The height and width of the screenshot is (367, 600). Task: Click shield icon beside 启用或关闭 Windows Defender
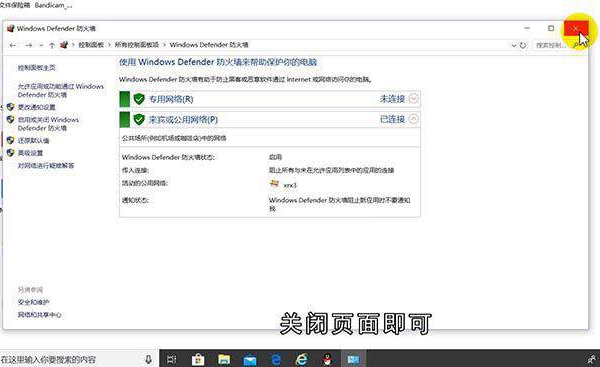[10, 120]
